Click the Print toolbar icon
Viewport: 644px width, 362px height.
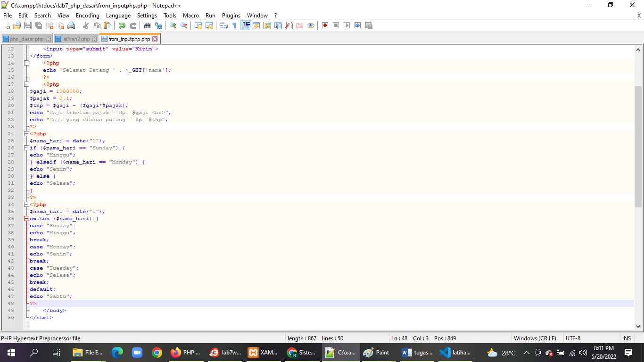click(71, 25)
